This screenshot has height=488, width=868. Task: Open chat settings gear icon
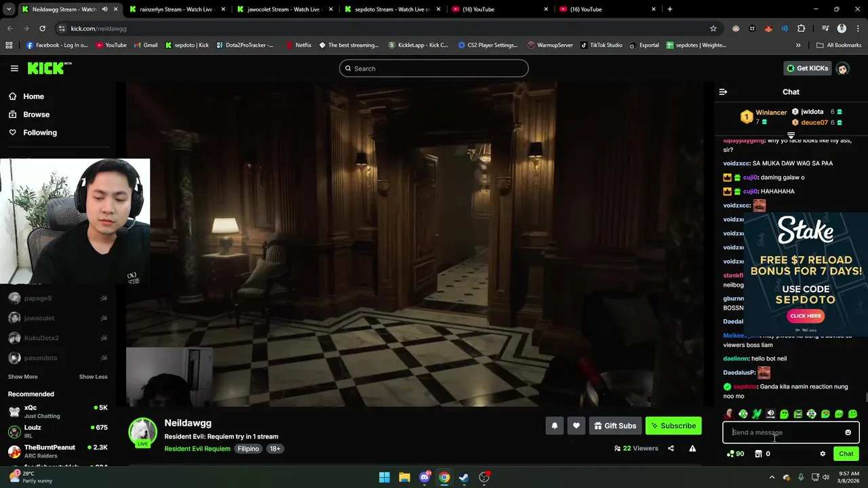[823, 453]
